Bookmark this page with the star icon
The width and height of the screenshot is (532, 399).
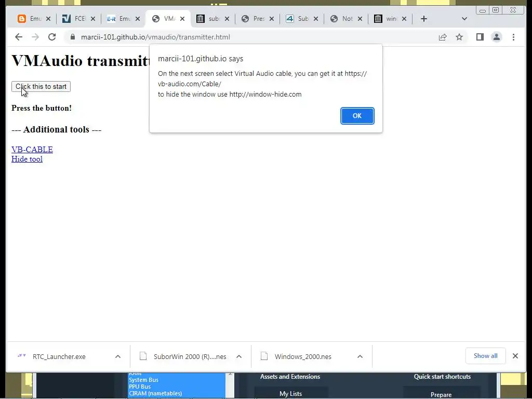459,37
